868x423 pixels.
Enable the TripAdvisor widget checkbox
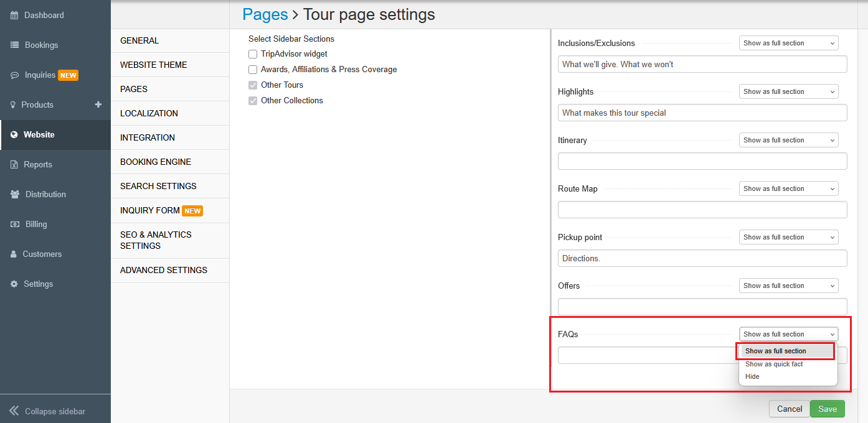click(x=253, y=54)
